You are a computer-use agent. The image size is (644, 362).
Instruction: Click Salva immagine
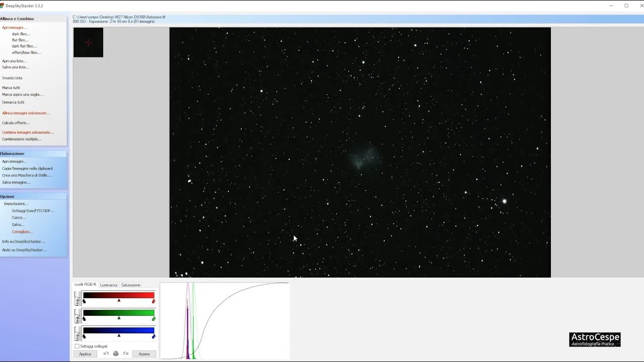point(16,182)
